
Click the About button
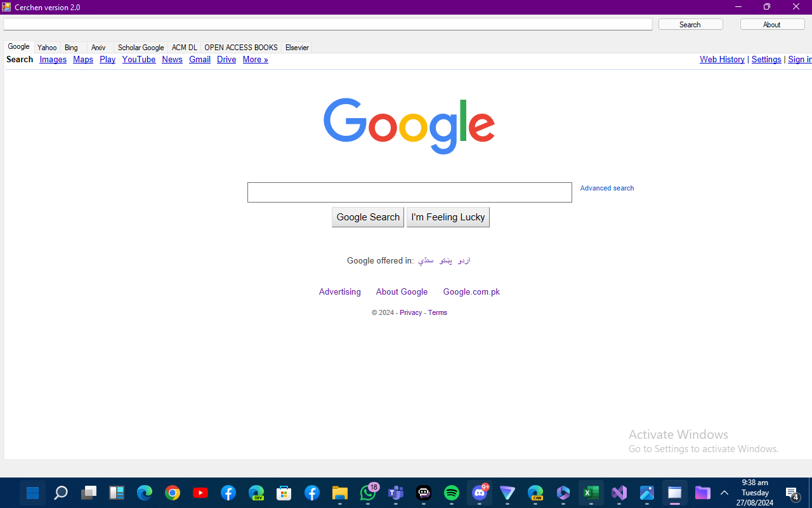click(772, 24)
